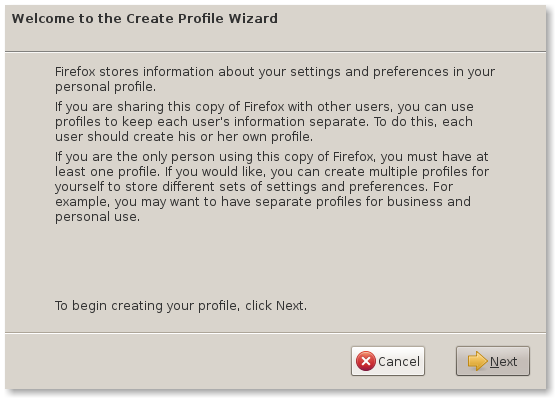
Task: Click the yellow arrow icon on Next
Action: [478, 361]
